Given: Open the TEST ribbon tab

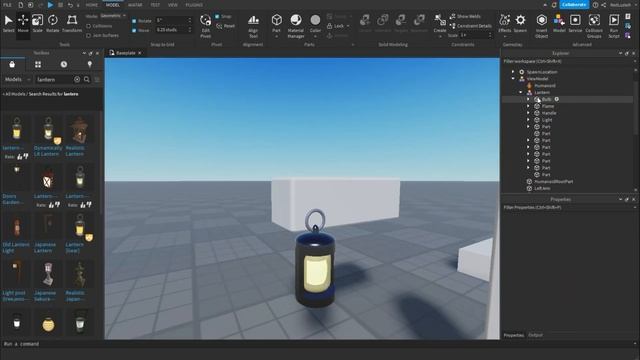Looking at the screenshot, I should pyautogui.click(x=155, y=5).
